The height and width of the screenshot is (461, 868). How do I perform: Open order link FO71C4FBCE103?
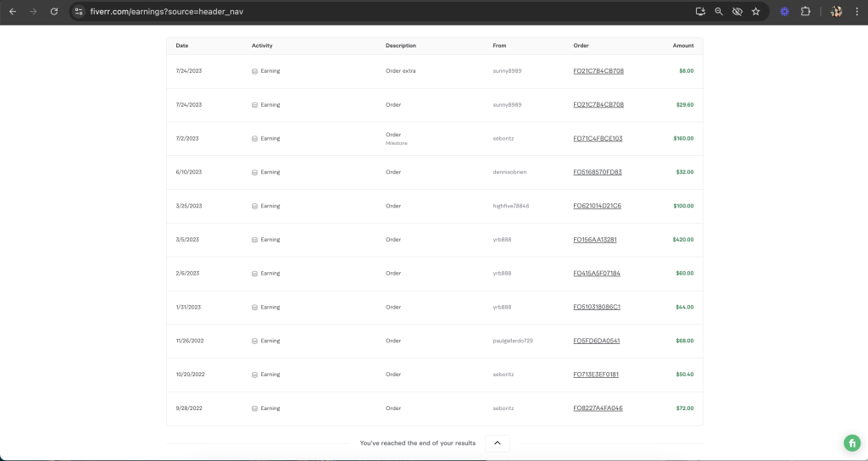point(598,138)
